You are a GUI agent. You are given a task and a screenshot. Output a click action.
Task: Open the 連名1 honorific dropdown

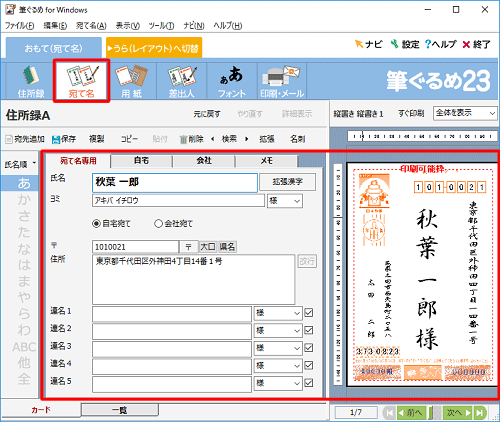(x=278, y=313)
